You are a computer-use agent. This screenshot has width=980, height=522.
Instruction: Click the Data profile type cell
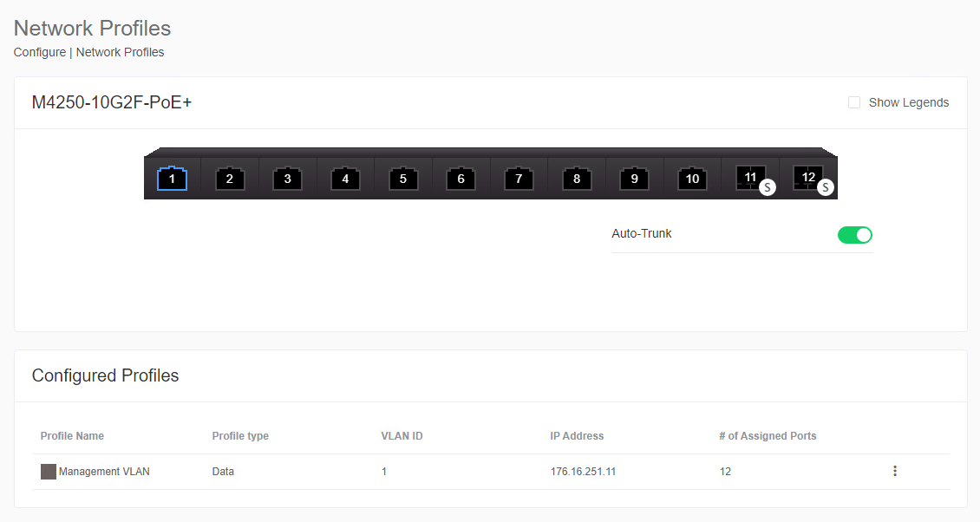[223, 472]
